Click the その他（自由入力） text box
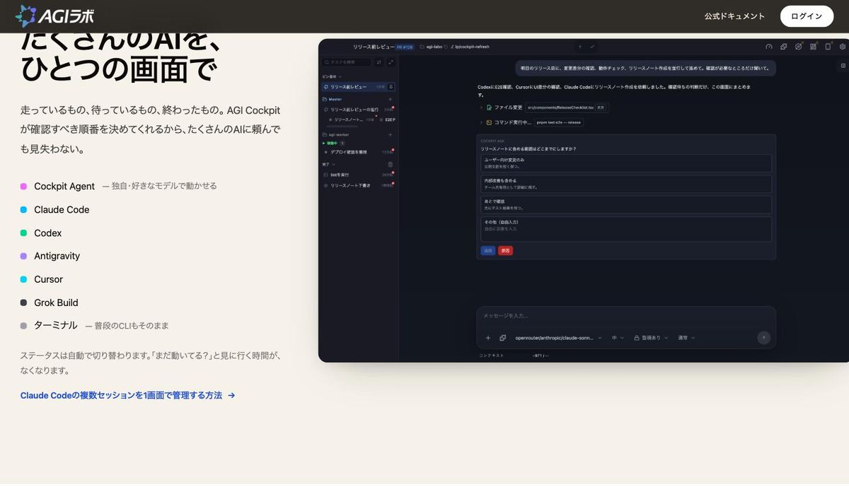849x504 pixels. point(626,229)
